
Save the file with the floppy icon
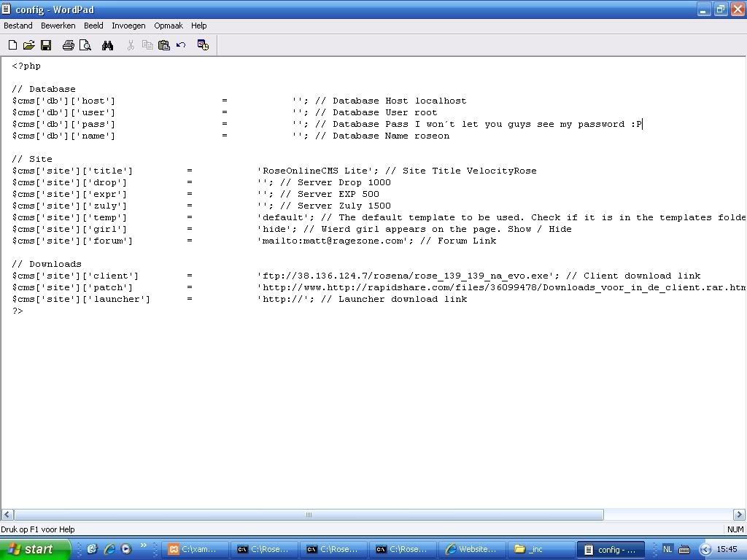[x=46, y=45]
